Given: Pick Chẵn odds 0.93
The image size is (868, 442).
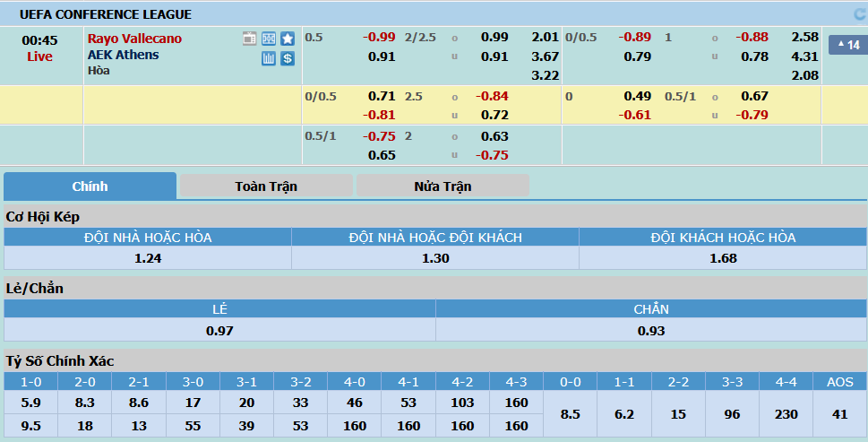Looking at the screenshot, I should [651, 331].
